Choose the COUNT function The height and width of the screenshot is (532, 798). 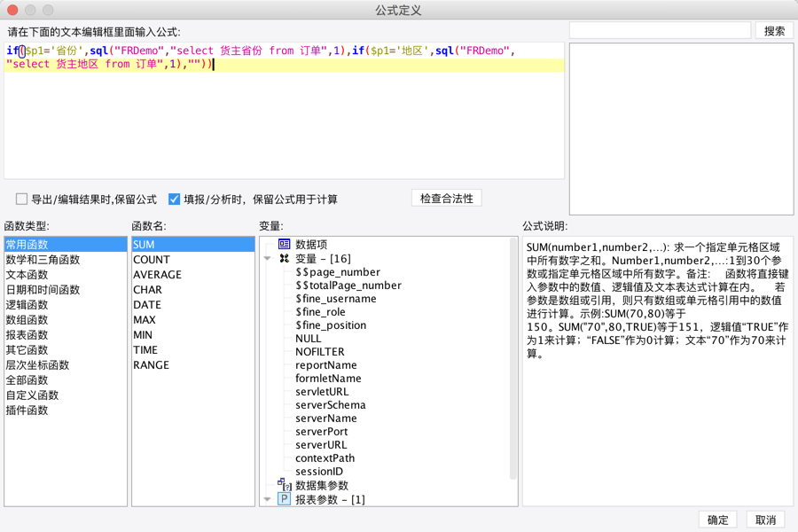(193, 260)
